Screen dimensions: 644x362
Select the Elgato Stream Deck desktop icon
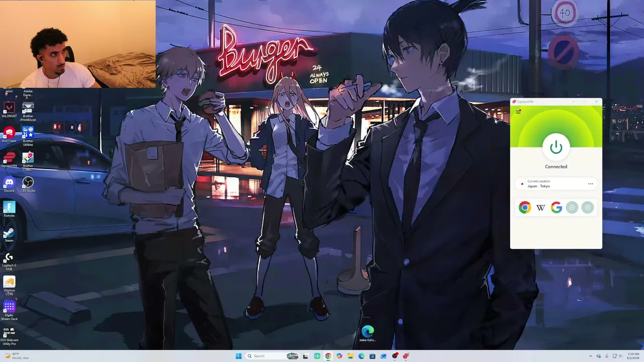(x=9, y=310)
